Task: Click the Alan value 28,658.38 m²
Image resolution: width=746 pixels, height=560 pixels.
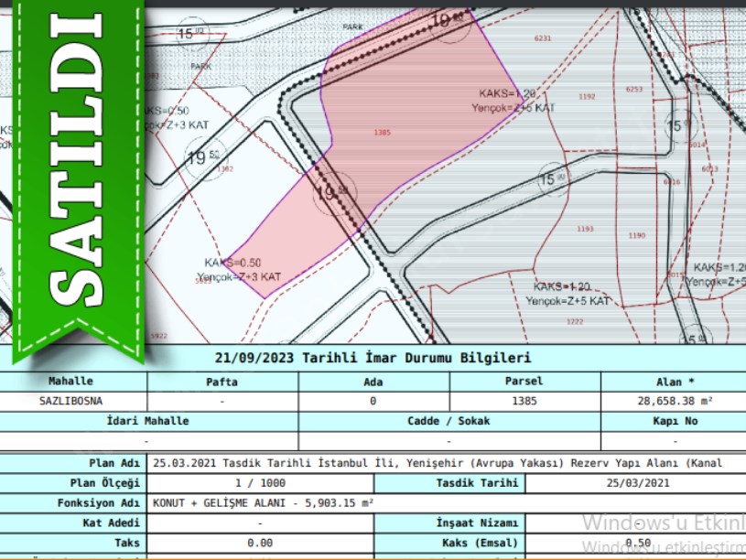Action: click(675, 401)
